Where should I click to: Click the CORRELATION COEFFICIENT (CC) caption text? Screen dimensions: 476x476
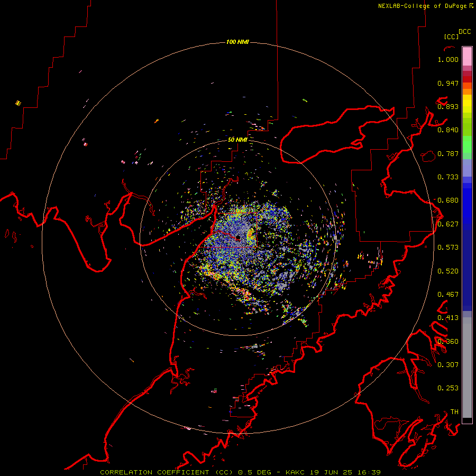pos(167,472)
